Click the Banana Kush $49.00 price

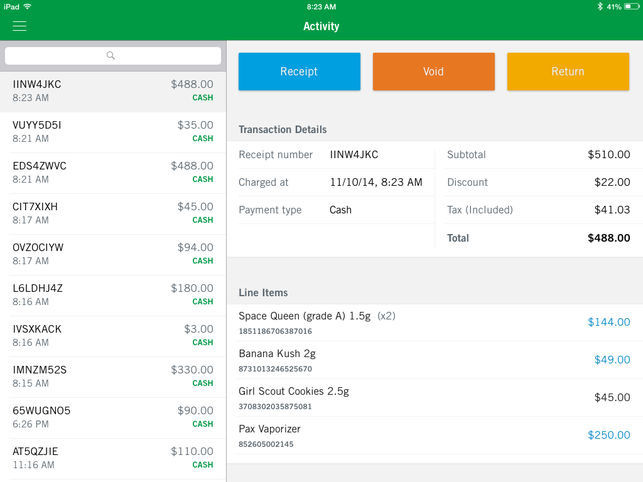(611, 360)
